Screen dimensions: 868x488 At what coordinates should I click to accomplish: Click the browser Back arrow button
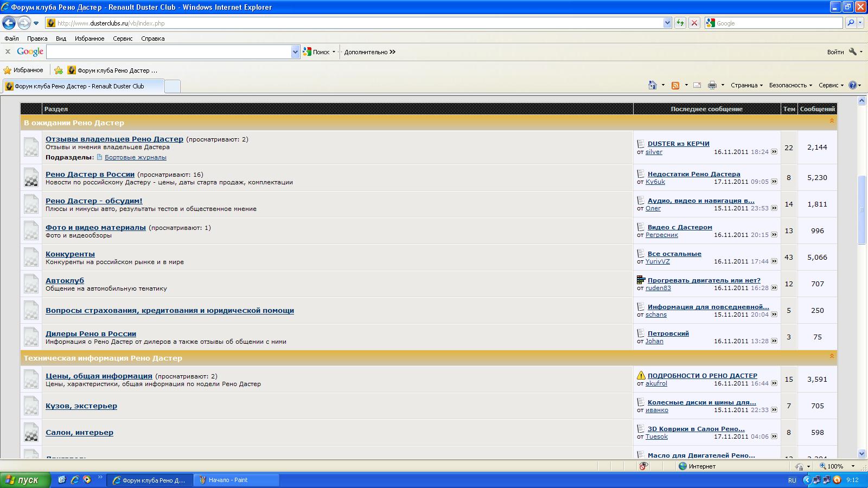tap(9, 23)
